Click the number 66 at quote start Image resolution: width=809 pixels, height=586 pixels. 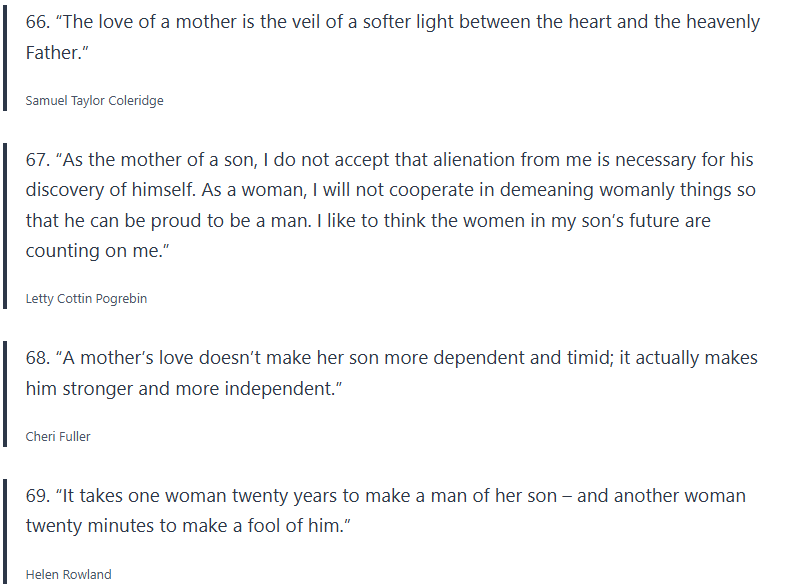(x=37, y=23)
